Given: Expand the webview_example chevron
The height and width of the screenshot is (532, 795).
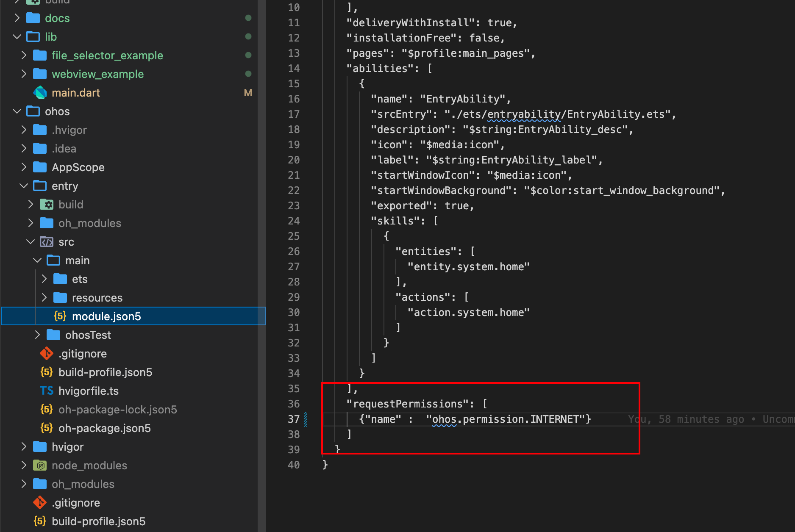Looking at the screenshot, I should 24,74.
